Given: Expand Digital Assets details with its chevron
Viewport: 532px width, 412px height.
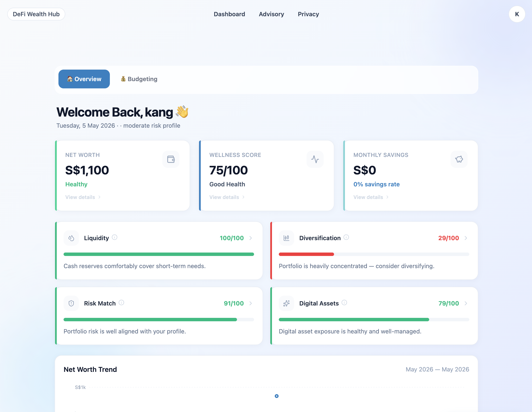Looking at the screenshot, I should click(466, 303).
